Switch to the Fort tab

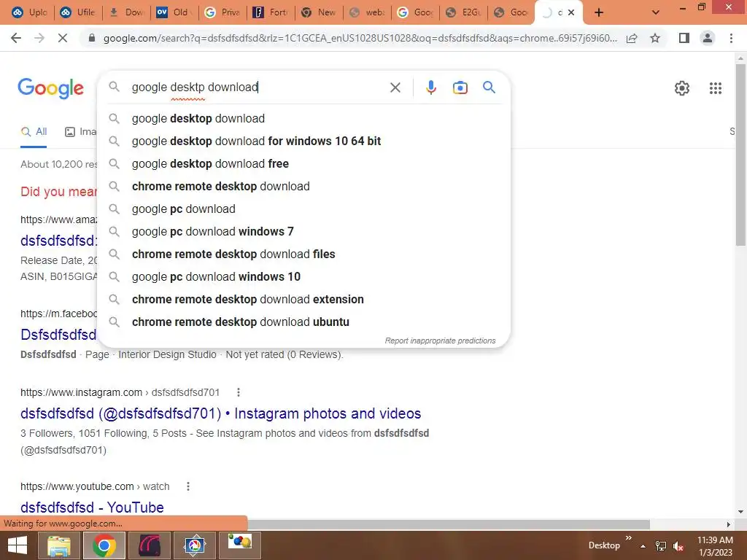click(270, 12)
